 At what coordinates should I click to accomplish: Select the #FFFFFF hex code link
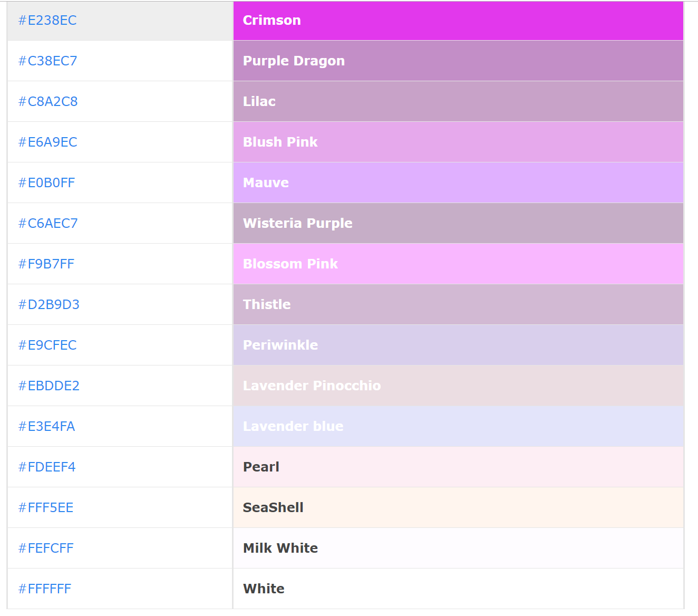[45, 589]
